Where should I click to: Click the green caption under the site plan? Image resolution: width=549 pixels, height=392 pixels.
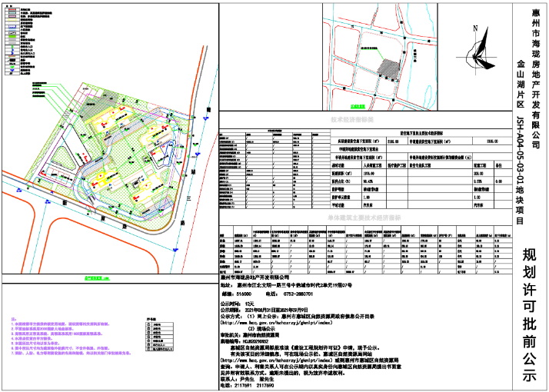(x=97, y=279)
